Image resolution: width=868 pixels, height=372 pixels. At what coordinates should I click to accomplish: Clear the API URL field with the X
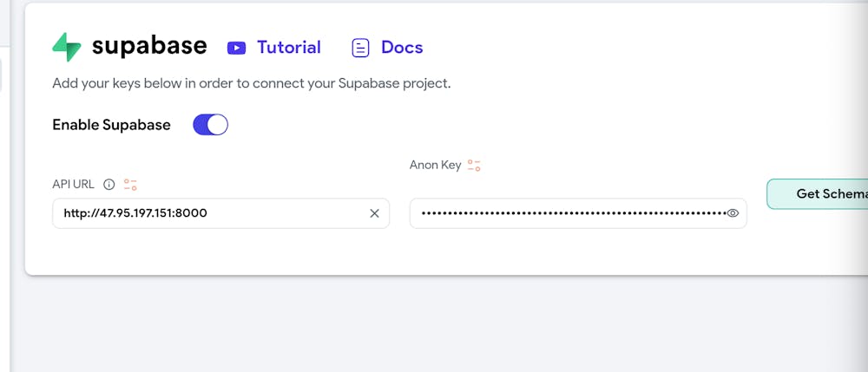[375, 213]
